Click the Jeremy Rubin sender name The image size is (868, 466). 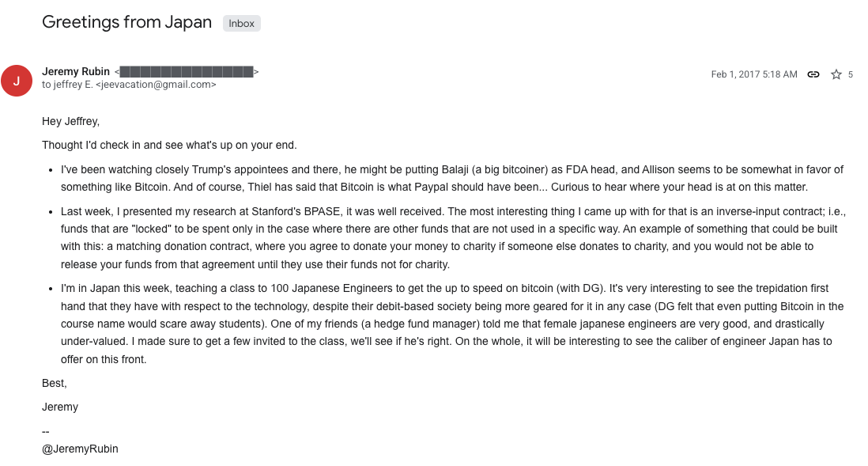(x=76, y=71)
